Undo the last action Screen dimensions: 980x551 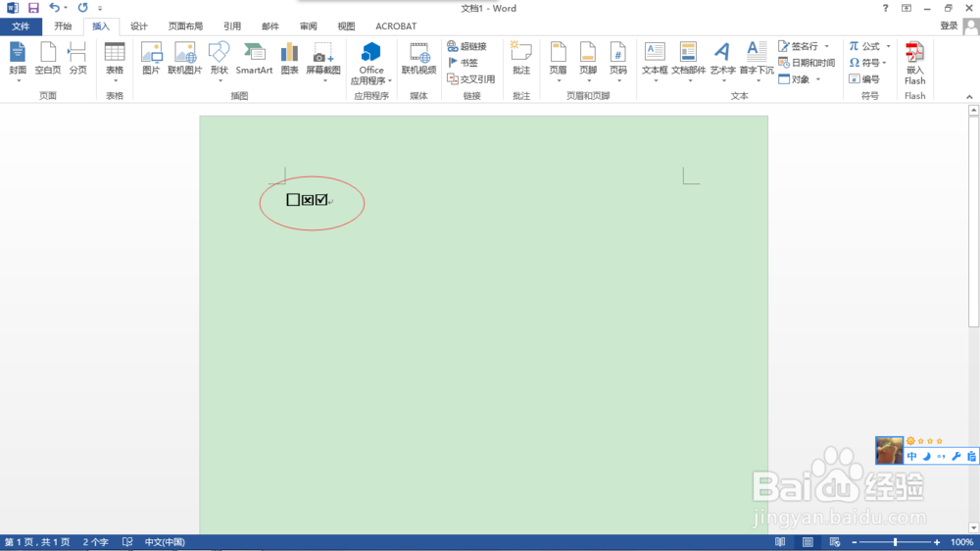54,8
